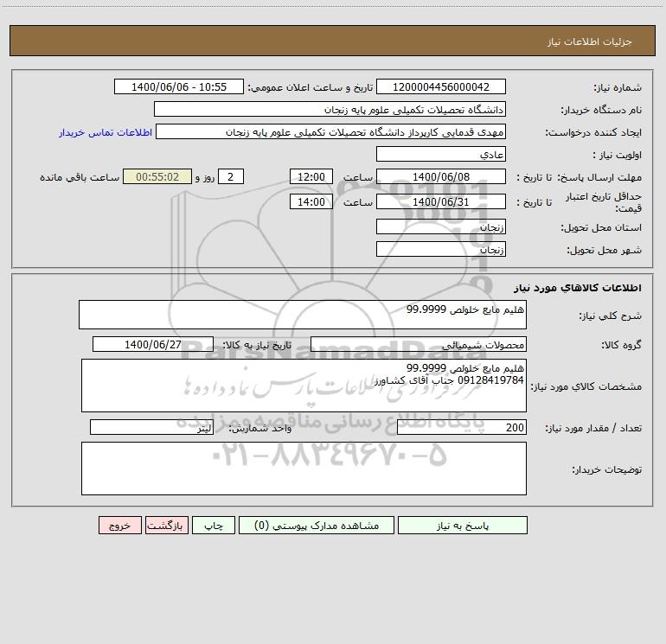Select the شماره نیاز field 1200004456000042
666x644 pixels.
(441, 86)
